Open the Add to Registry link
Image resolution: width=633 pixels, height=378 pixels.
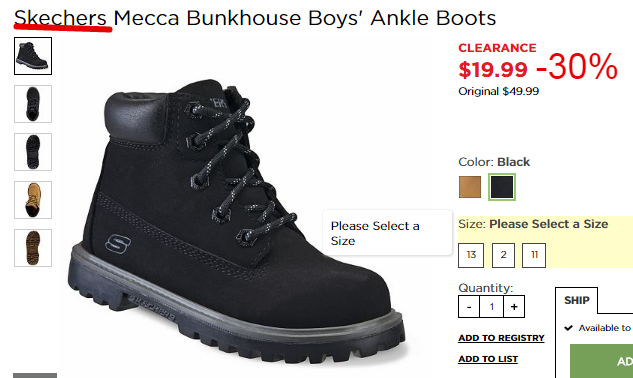click(x=501, y=338)
